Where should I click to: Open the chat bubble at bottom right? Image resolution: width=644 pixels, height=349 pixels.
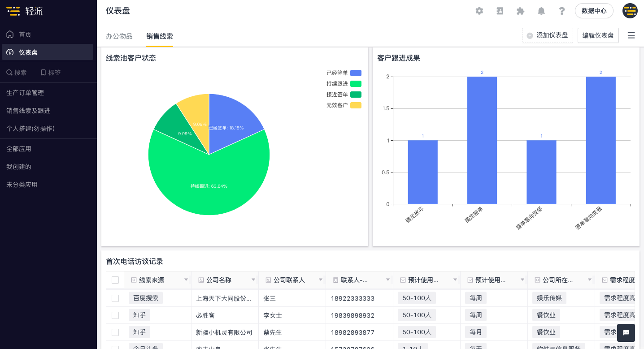tap(626, 333)
